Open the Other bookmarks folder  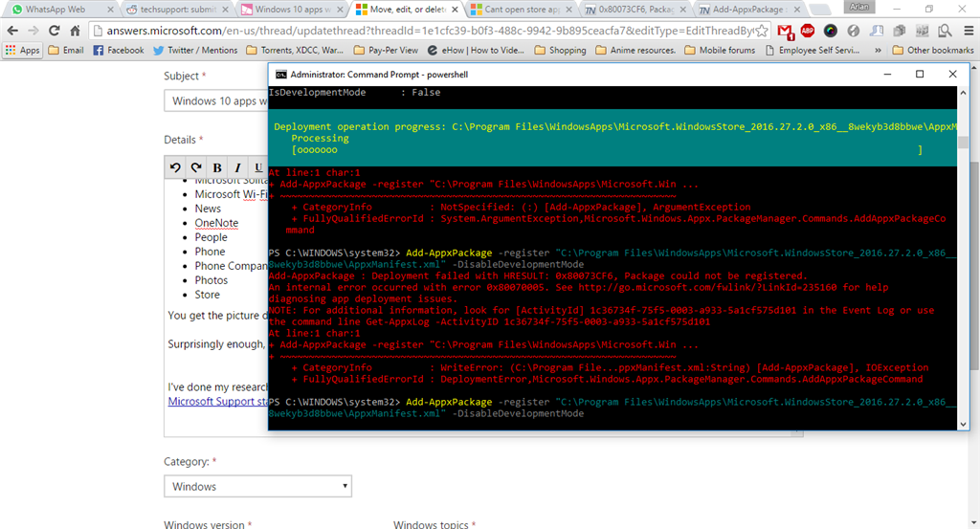coord(933,50)
